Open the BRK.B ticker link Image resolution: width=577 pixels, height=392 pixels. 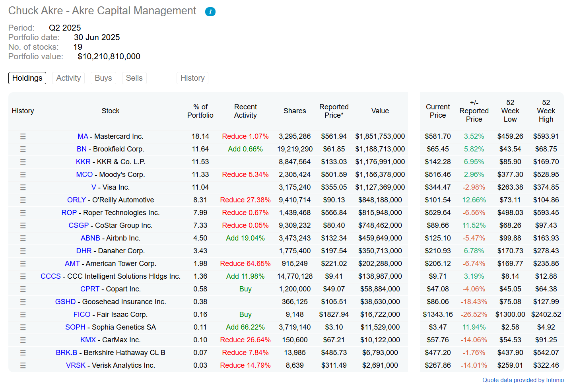click(66, 353)
